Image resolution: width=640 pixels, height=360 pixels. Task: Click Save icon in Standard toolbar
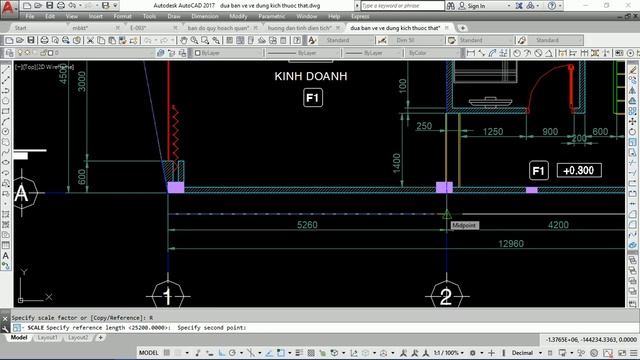click(x=31, y=40)
